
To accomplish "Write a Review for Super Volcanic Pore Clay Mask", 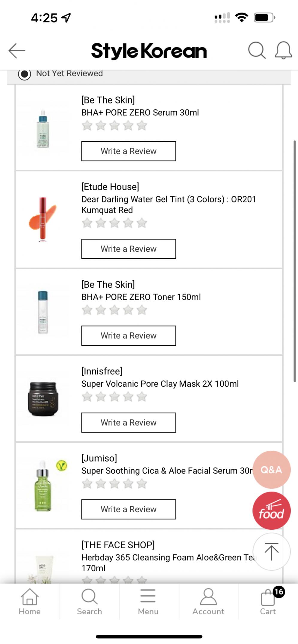I will pyautogui.click(x=128, y=423).
